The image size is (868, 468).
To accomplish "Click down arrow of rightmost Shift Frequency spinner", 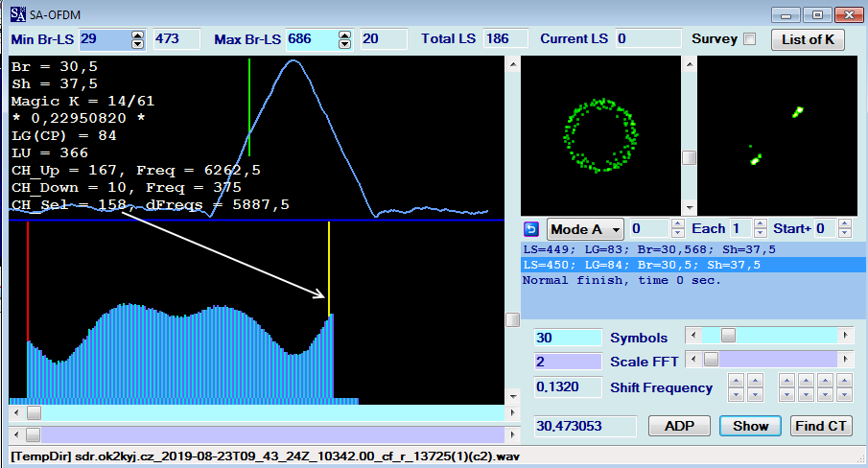I will [844, 394].
